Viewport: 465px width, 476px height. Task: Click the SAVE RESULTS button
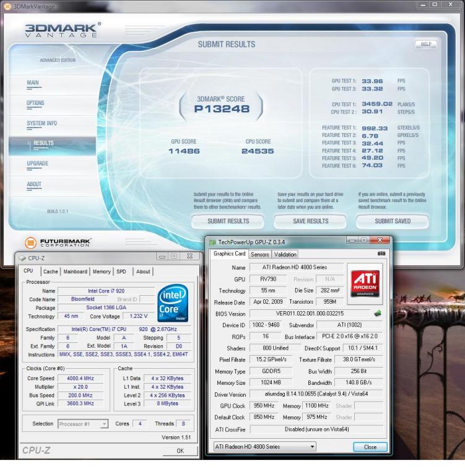tap(310, 221)
